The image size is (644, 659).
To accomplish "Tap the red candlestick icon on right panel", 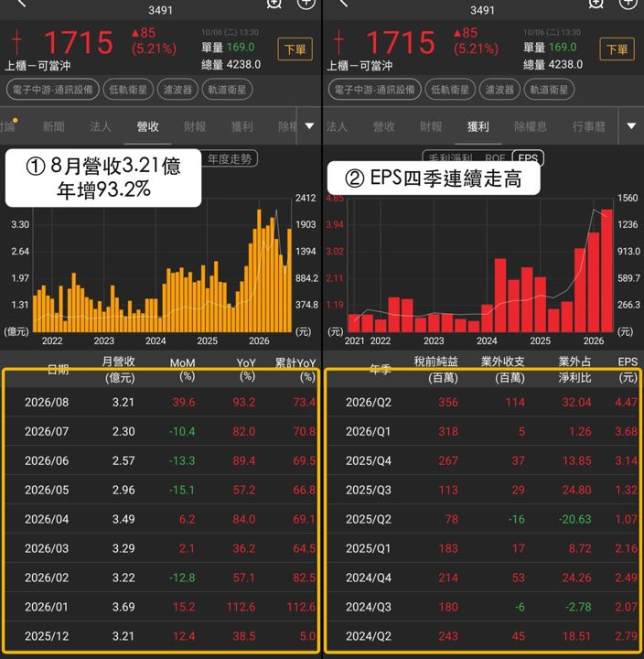I will click(338, 42).
